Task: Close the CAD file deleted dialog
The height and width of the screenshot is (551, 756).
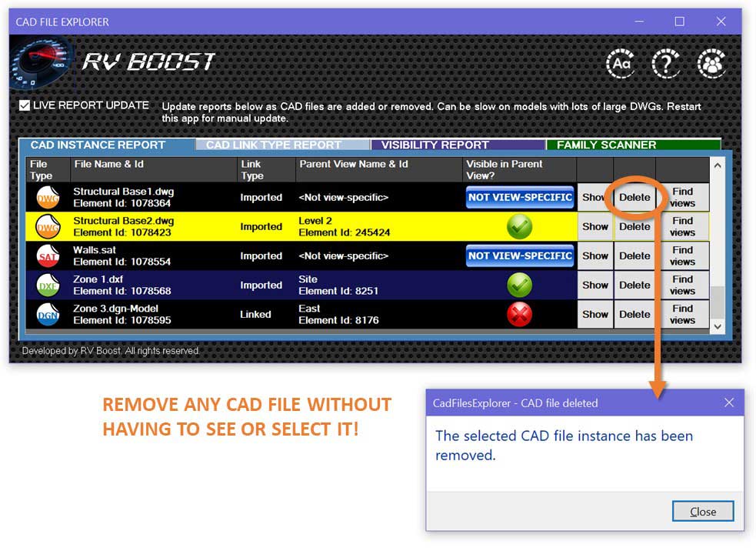Action: (x=702, y=512)
